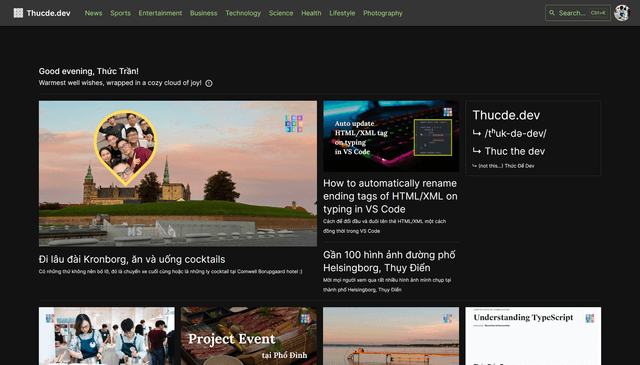The height and width of the screenshot is (365, 640).
Task: Click the Thucde.dev logo icon
Action: pyautogui.click(x=18, y=13)
